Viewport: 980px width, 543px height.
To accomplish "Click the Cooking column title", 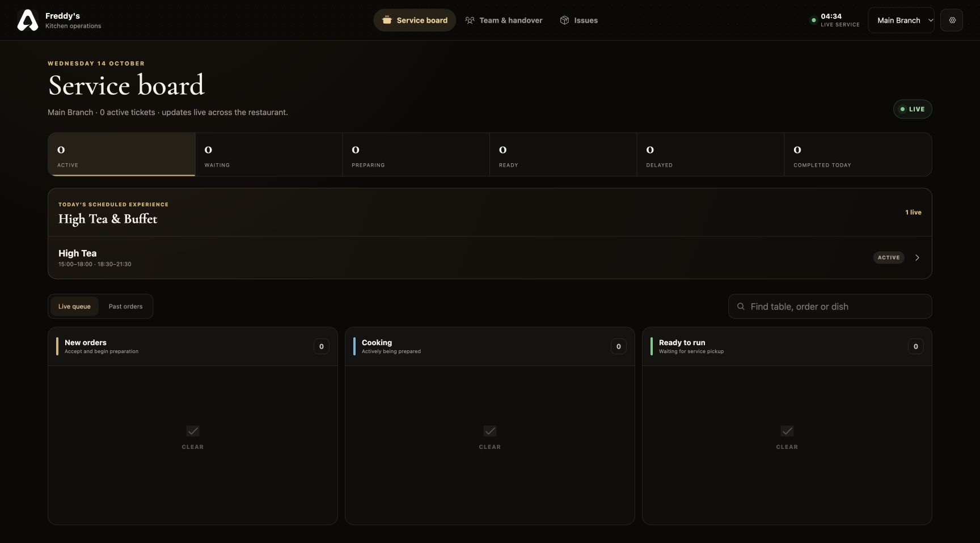I will [377, 342].
